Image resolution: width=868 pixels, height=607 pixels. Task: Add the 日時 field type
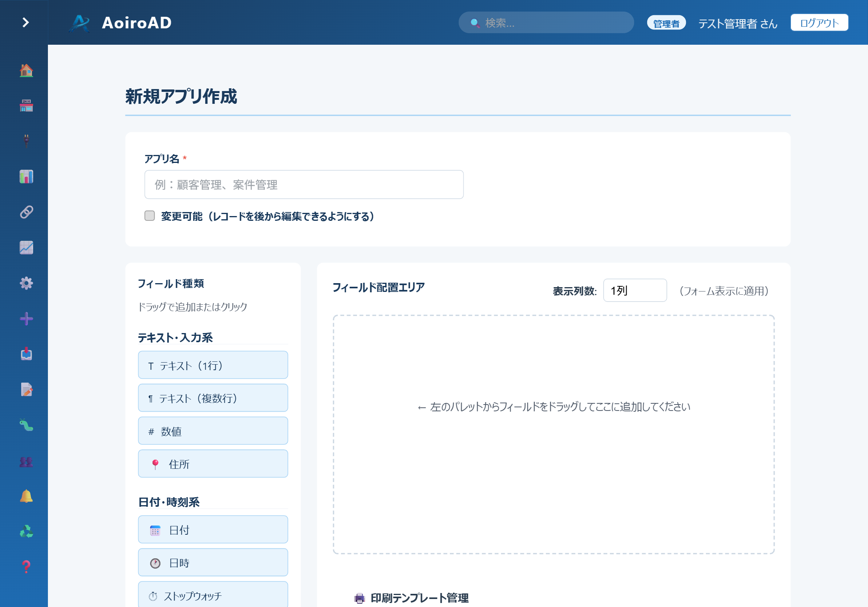tap(213, 562)
